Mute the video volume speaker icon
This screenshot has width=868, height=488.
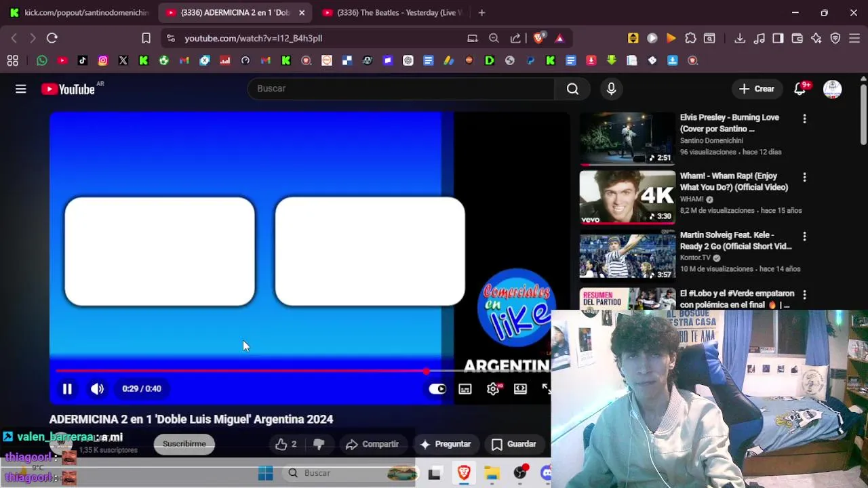pyautogui.click(x=97, y=388)
